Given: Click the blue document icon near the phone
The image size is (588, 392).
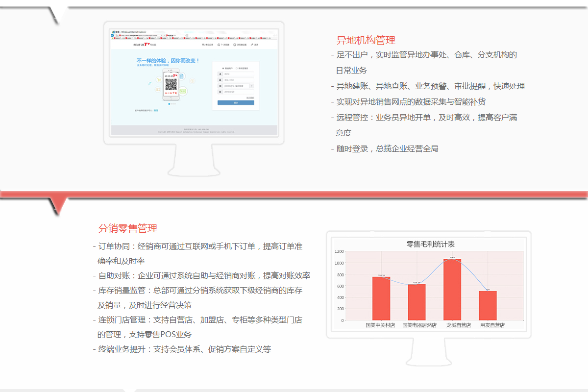Looking at the screenshot, I should tap(181, 77).
